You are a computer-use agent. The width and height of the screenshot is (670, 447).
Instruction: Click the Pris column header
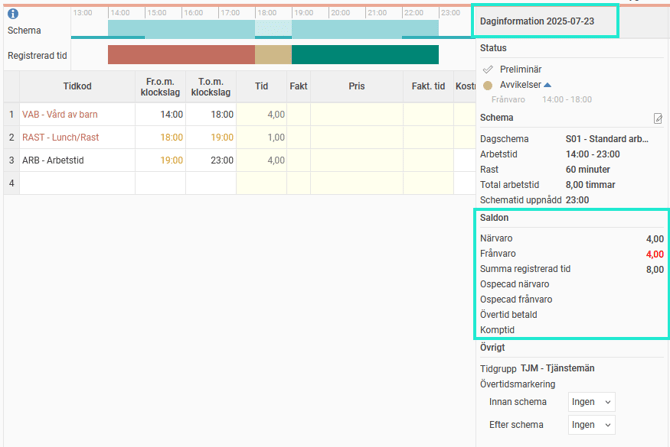(x=356, y=87)
